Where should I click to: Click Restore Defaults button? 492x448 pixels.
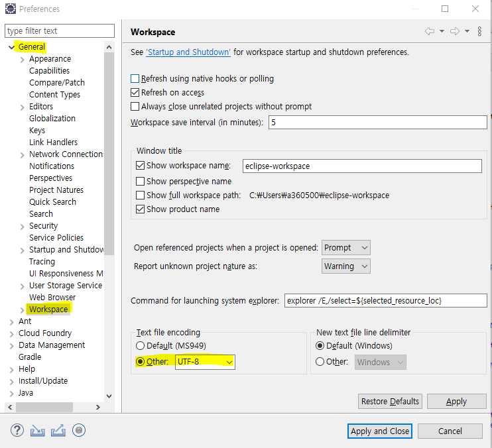390,402
